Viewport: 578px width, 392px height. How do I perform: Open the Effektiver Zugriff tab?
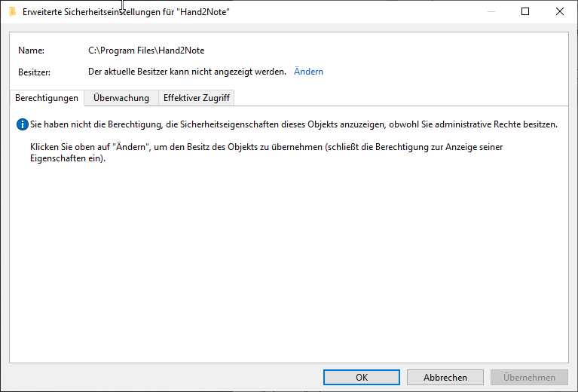pyautogui.click(x=197, y=98)
